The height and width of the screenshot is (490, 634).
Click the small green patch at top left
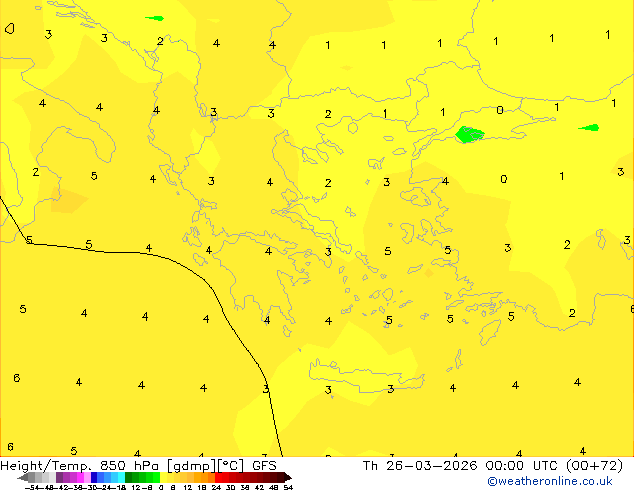coord(155,17)
